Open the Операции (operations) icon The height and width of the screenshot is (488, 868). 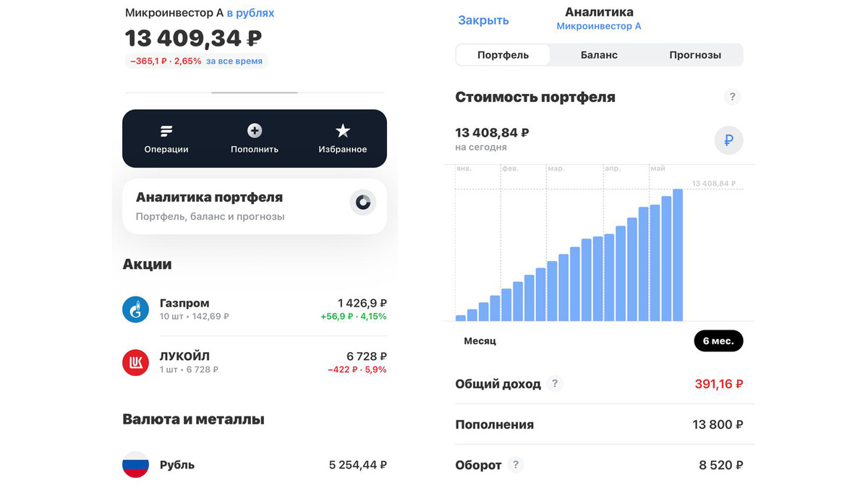(x=166, y=131)
